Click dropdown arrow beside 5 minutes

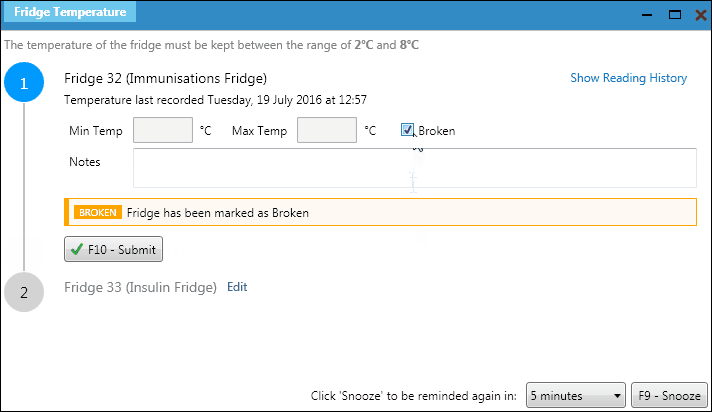616,395
